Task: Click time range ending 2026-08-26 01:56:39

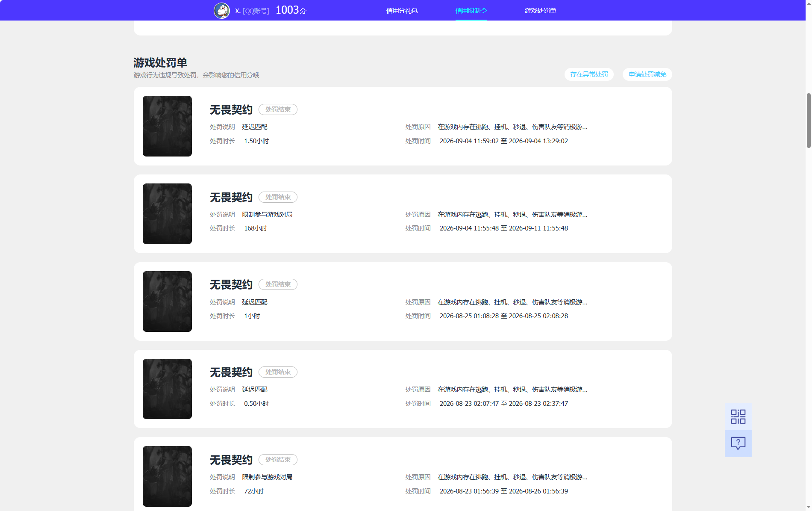Action: pos(504,491)
